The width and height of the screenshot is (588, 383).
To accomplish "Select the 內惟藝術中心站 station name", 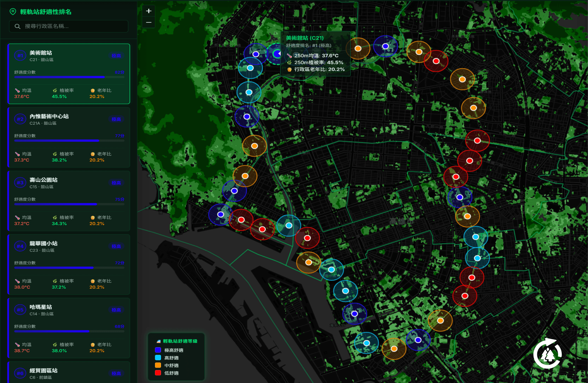I will point(49,117).
